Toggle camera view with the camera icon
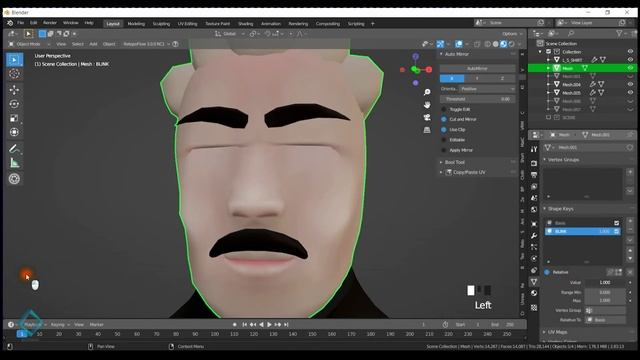 [427, 118]
